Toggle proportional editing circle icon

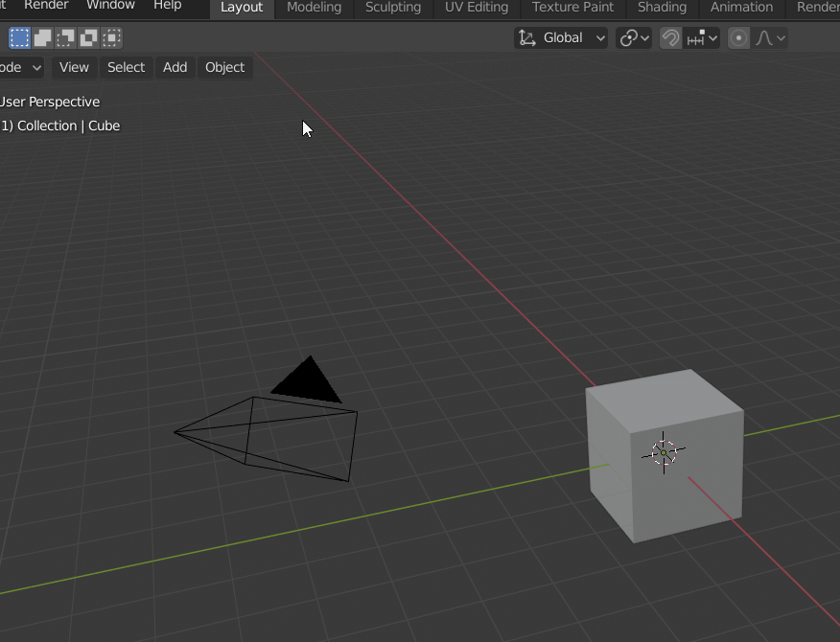pyautogui.click(x=738, y=38)
